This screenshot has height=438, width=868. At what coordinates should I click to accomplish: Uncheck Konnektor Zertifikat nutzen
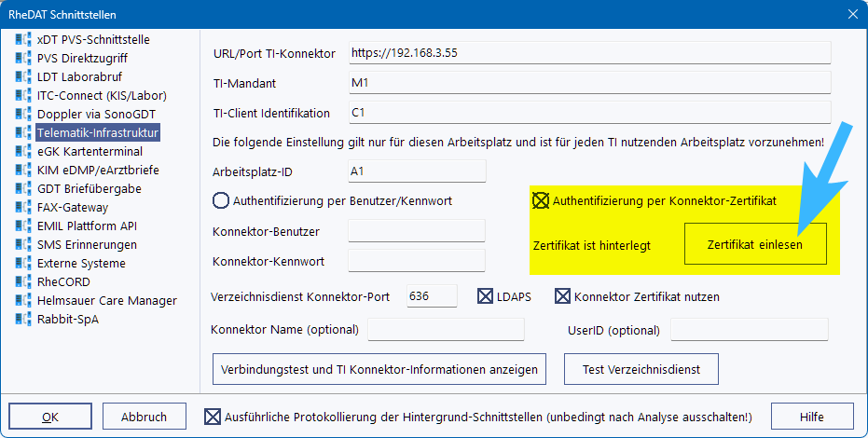point(562,296)
